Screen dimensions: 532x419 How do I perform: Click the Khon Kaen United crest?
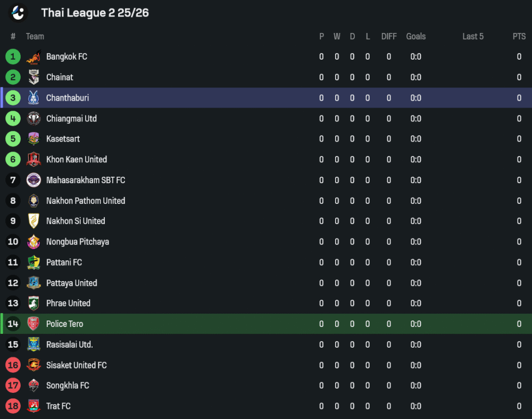34,159
